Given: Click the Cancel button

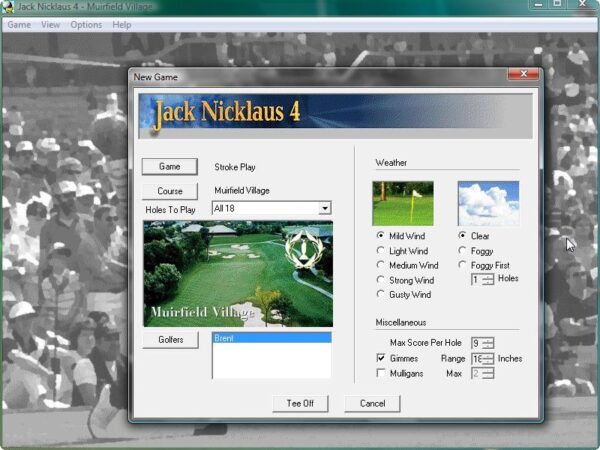Looking at the screenshot, I should click(x=372, y=403).
